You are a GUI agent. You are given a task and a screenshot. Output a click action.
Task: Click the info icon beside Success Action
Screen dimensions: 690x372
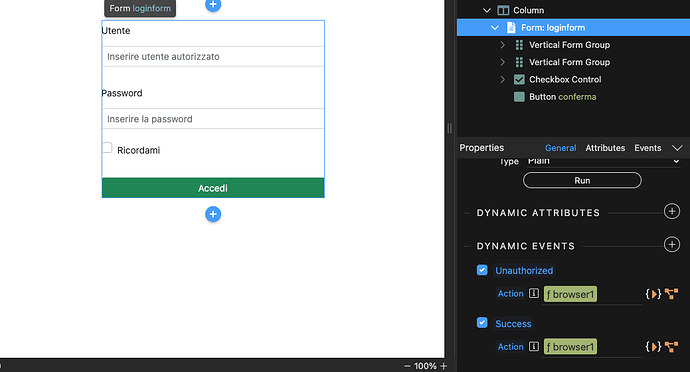click(534, 346)
